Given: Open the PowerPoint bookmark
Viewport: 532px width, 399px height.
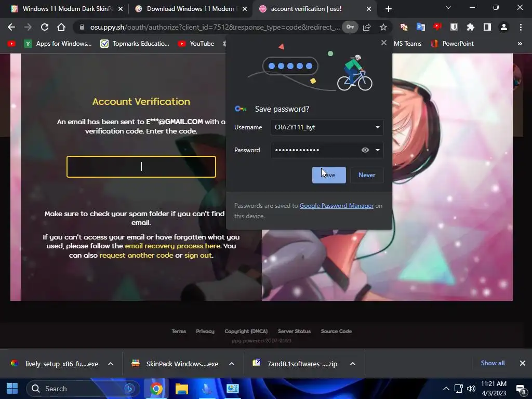Looking at the screenshot, I should (453, 44).
